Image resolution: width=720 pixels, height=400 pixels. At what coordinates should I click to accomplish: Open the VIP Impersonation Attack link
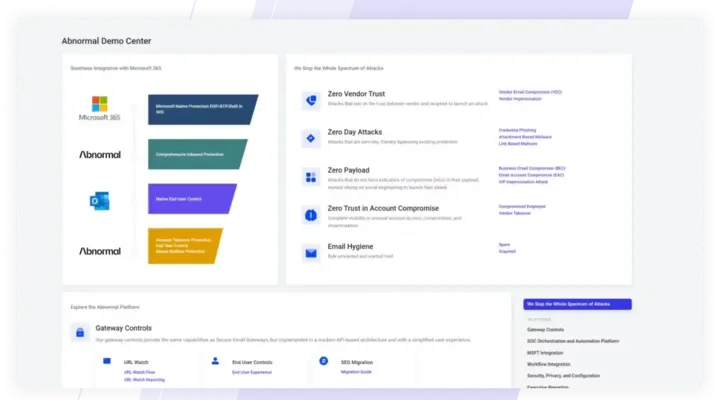pyautogui.click(x=523, y=182)
